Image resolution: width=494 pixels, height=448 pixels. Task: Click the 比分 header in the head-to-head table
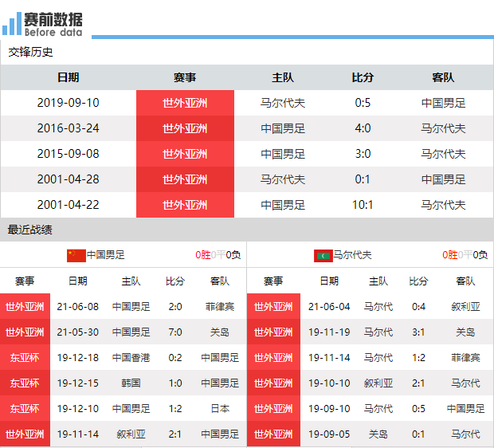click(x=363, y=77)
